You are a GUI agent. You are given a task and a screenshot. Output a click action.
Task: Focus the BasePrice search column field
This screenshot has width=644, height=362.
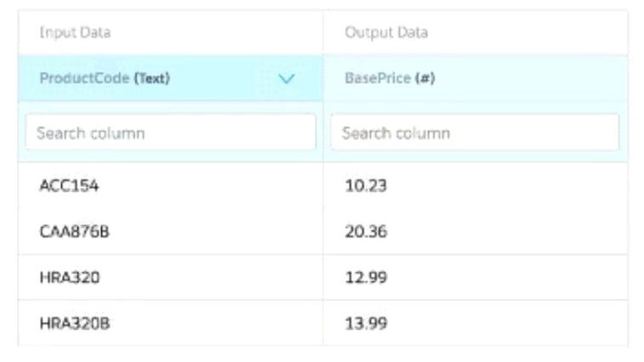pyautogui.click(x=475, y=133)
